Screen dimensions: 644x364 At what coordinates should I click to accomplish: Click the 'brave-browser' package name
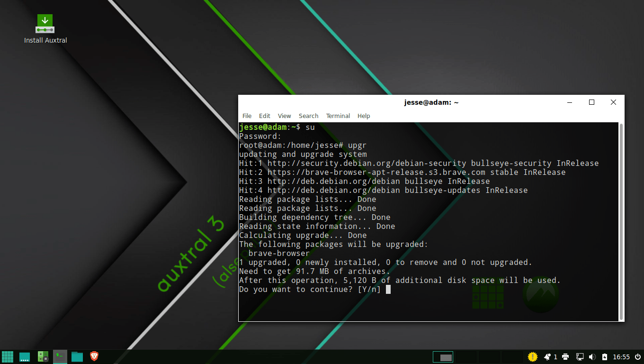click(x=279, y=253)
